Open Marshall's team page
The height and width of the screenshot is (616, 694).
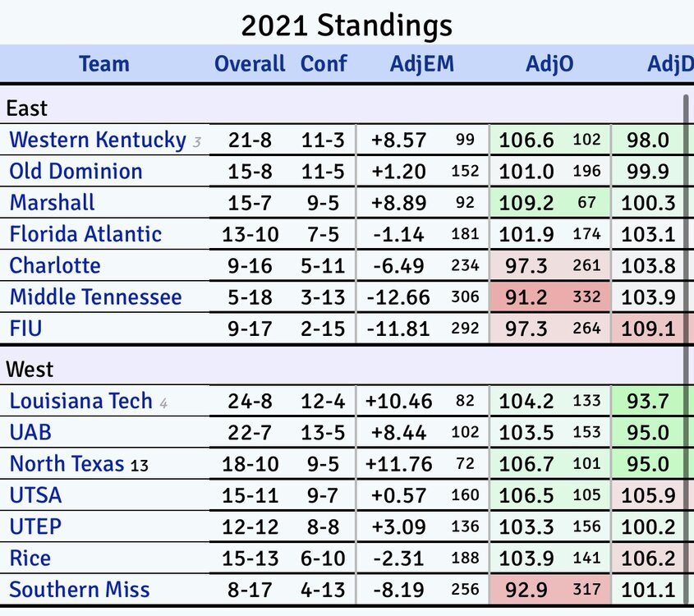pyautogui.click(x=52, y=203)
